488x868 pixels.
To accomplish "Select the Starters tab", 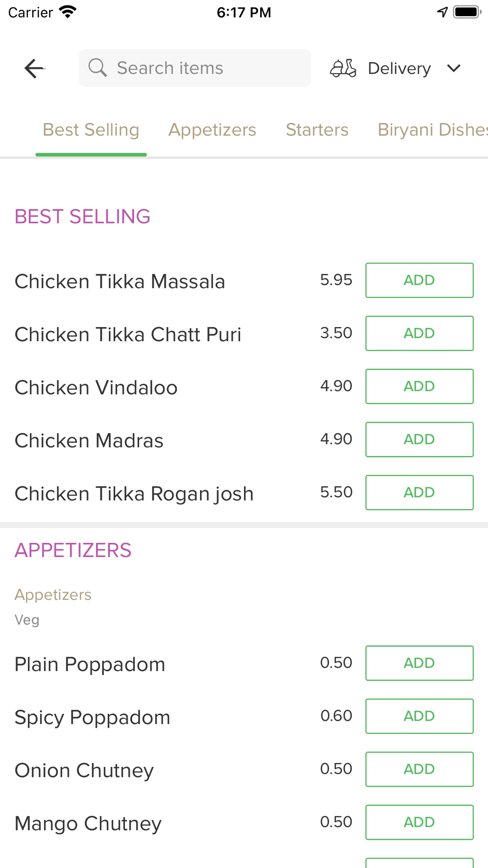I will pyautogui.click(x=317, y=130).
